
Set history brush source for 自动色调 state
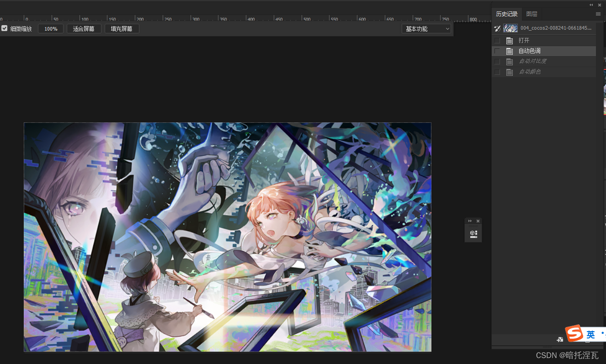[x=497, y=51]
